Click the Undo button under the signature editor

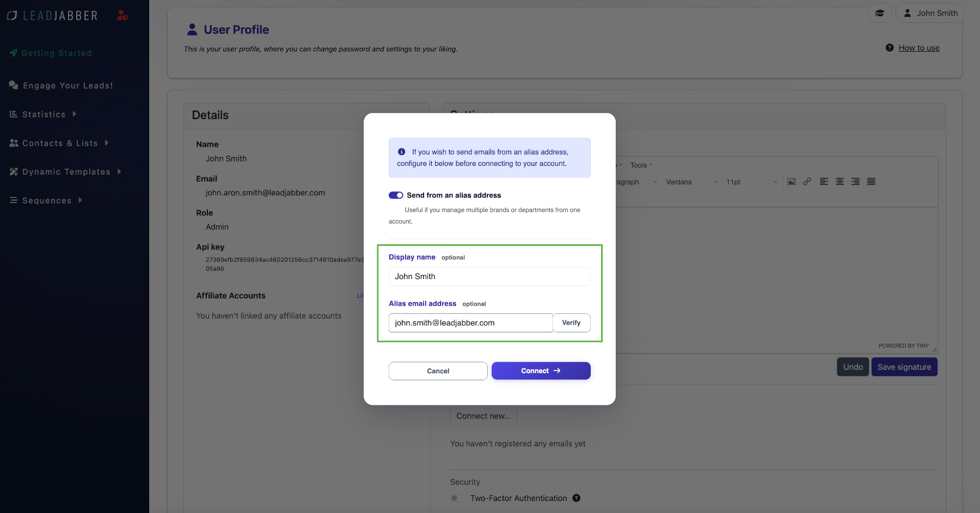point(853,367)
